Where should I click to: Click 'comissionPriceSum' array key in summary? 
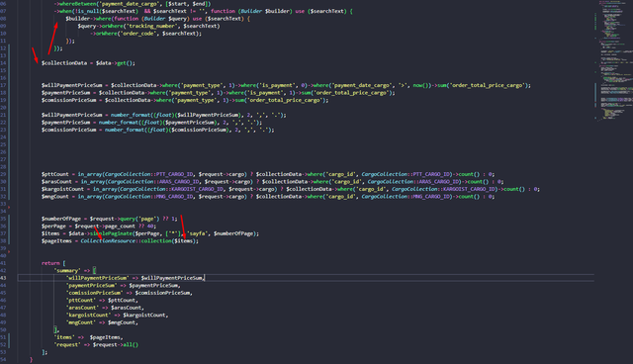[95, 293]
